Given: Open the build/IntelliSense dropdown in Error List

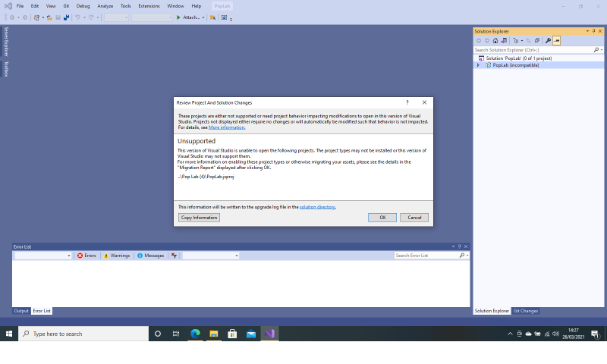Looking at the screenshot, I should 211,256.
